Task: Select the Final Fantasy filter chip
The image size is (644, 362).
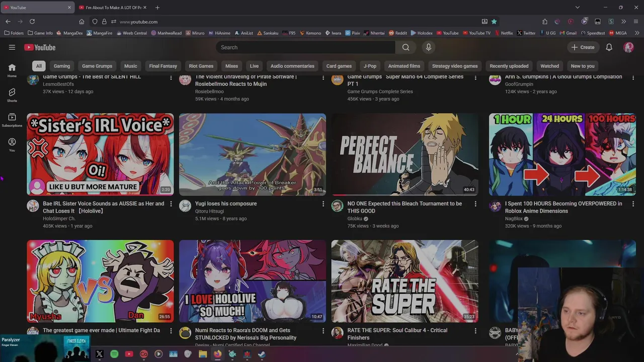Action: point(163,66)
